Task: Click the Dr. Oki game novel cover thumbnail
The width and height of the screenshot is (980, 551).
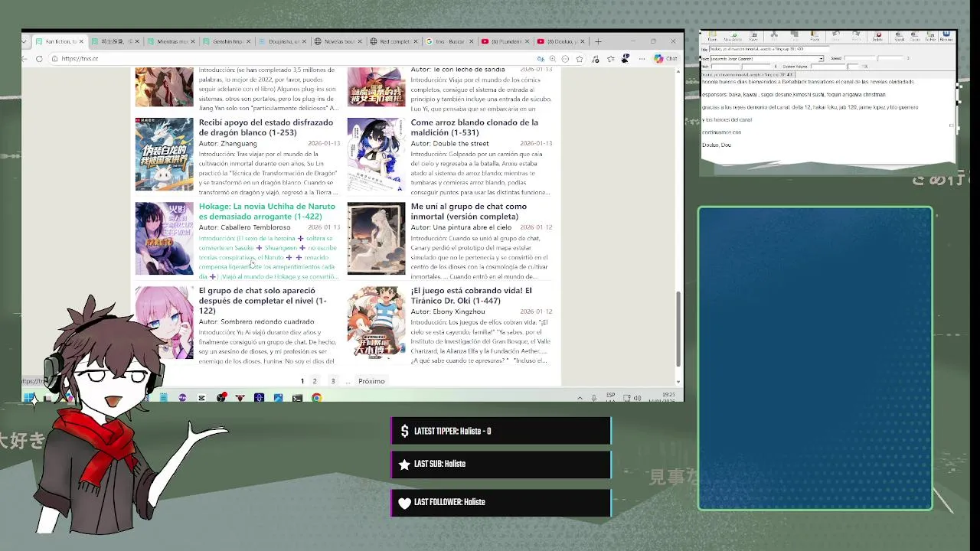Action: (x=376, y=322)
